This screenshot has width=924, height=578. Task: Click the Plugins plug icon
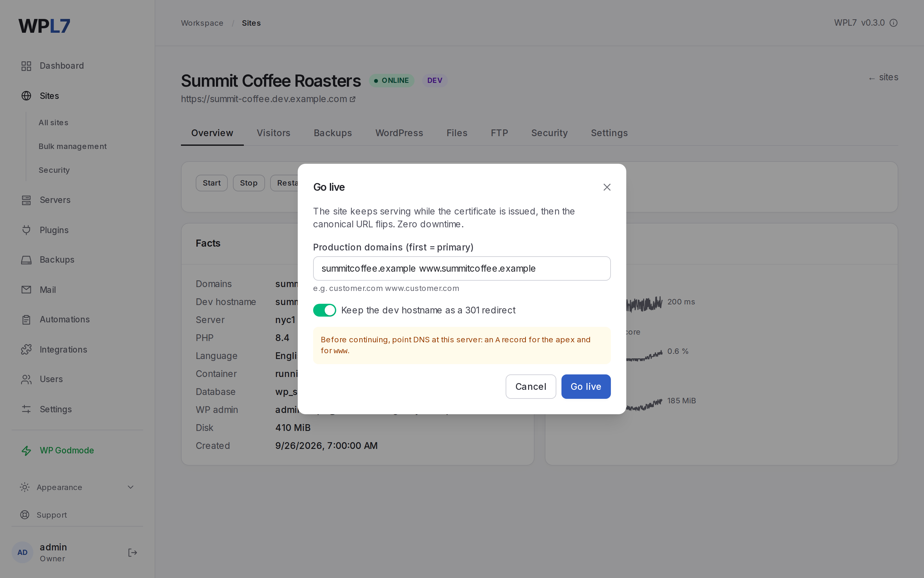pos(26,230)
